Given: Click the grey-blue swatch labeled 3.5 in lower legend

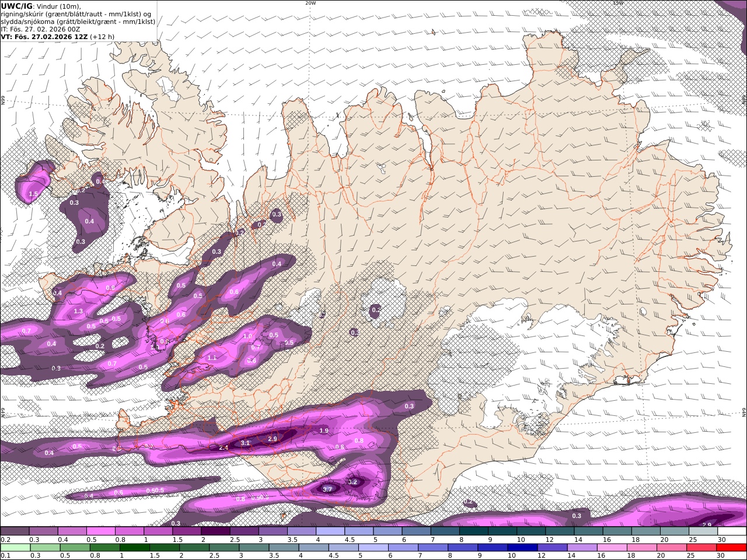Looking at the screenshot, I should [x=283, y=548].
